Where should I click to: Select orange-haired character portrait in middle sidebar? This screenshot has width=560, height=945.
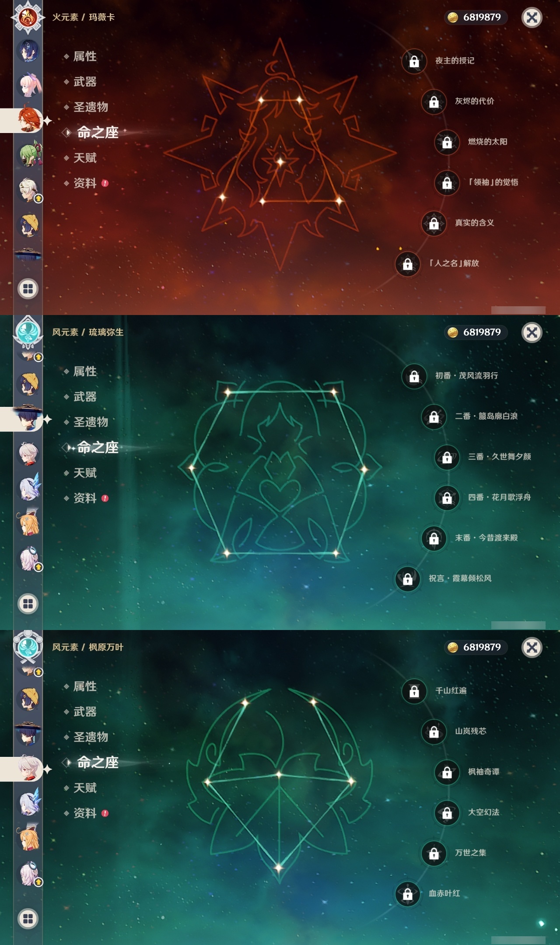click(29, 523)
